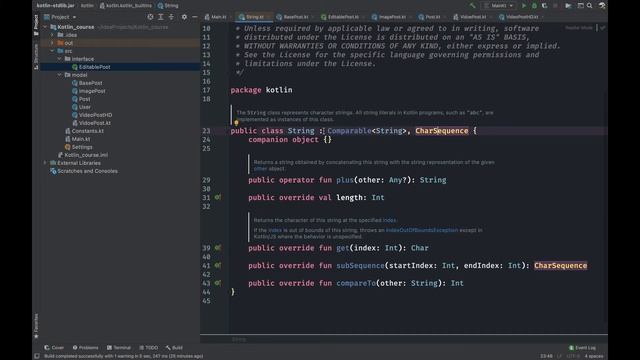Screen dimensions: 640x360
Task: Open the Terminal tool window
Action: [x=118, y=348]
